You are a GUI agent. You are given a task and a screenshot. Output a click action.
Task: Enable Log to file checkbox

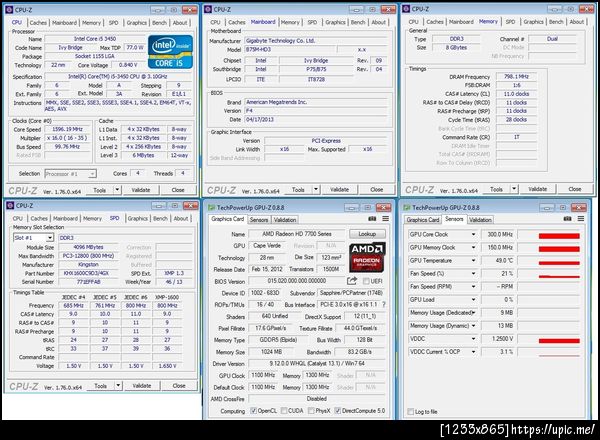click(410, 412)
